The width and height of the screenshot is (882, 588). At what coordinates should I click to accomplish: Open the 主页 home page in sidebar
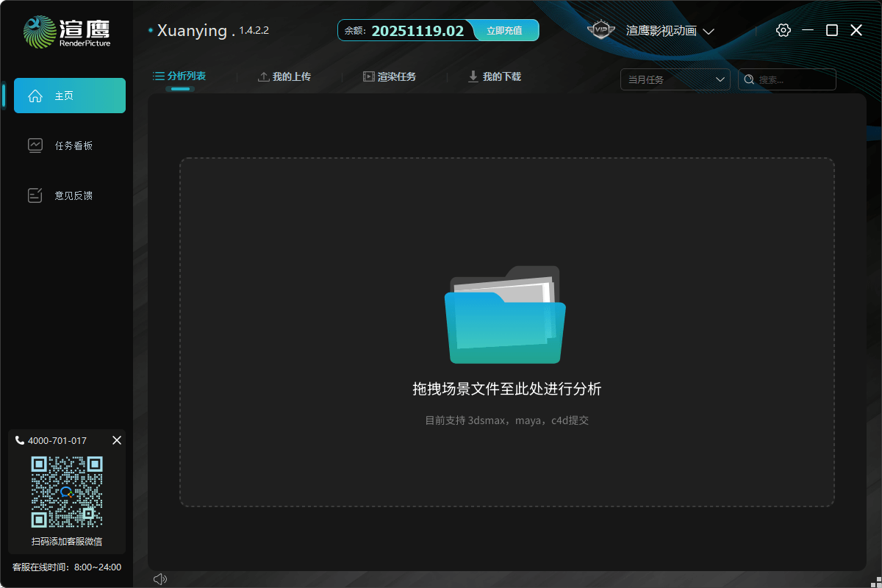pyautogui.click(x=69, y=95)
